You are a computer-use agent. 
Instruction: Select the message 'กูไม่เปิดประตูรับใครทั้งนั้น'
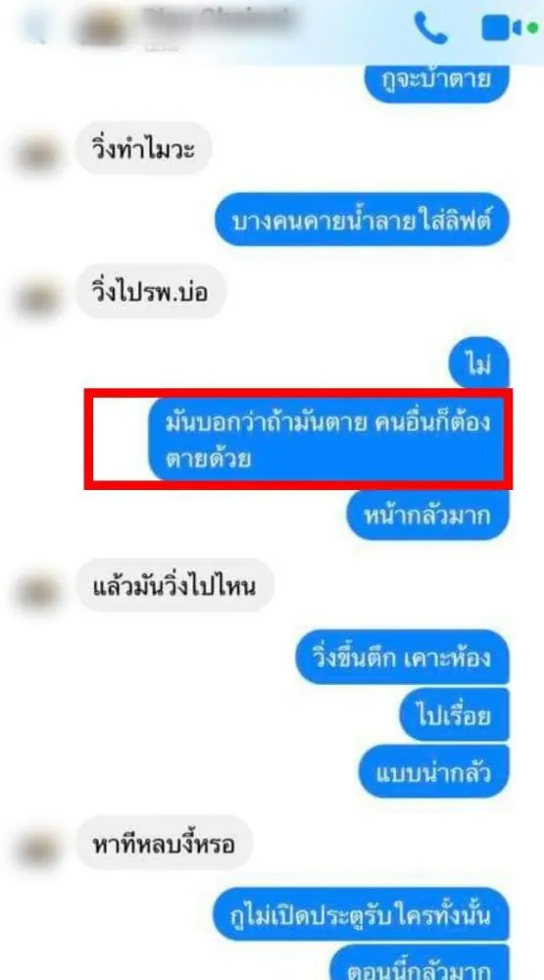point(362,913)
